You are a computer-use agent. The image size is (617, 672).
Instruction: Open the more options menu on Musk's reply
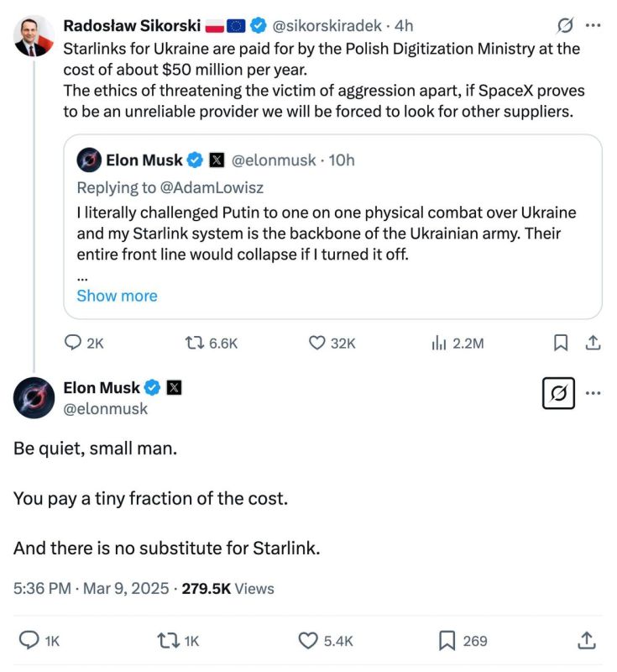coord(593,392)
